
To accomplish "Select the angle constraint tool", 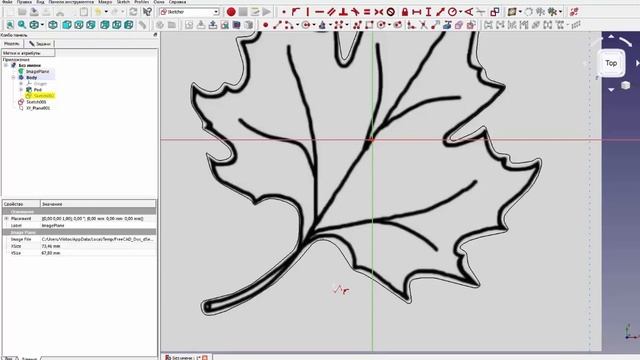I will point(469,12).
